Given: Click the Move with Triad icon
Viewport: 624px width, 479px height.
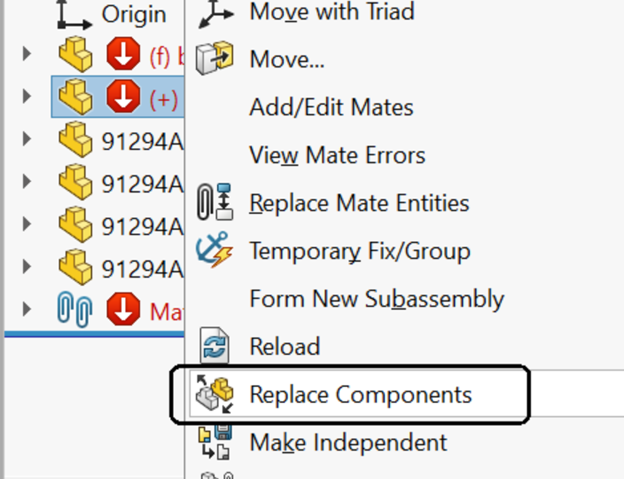Looking at the screenshot, I should (x=215, y=13).
